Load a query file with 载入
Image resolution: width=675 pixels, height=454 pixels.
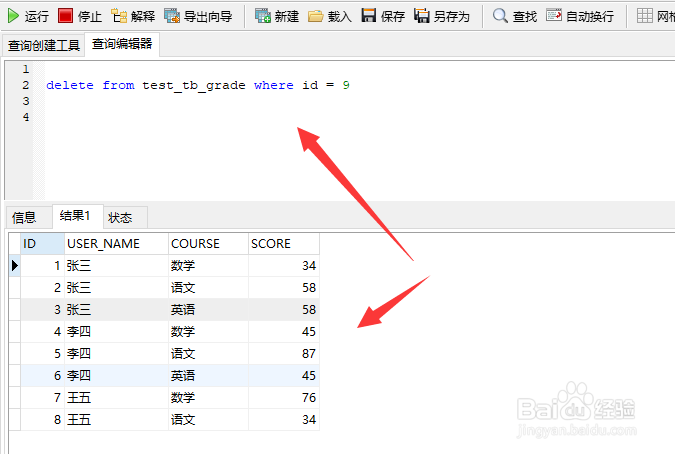coord(330,16)
